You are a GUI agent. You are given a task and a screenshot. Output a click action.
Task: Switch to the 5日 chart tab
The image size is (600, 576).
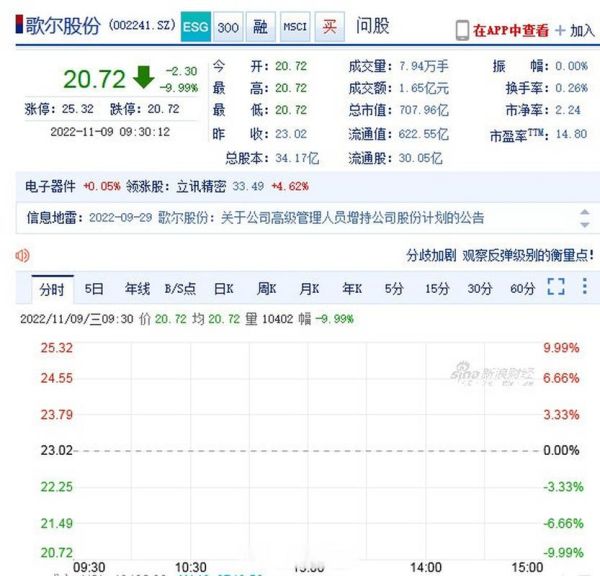[94, 289]
